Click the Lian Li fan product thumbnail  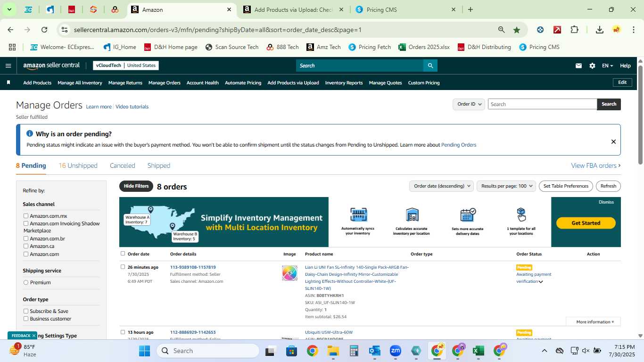coord(289,273)
